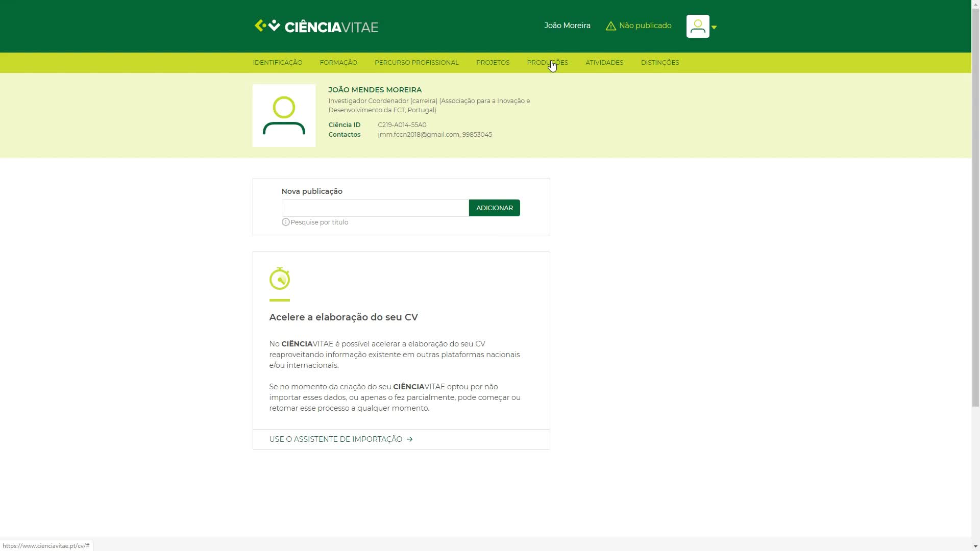The image size is (980, 551).
Task: Click the Nova publicação title field
Action: tap(375, 208)
